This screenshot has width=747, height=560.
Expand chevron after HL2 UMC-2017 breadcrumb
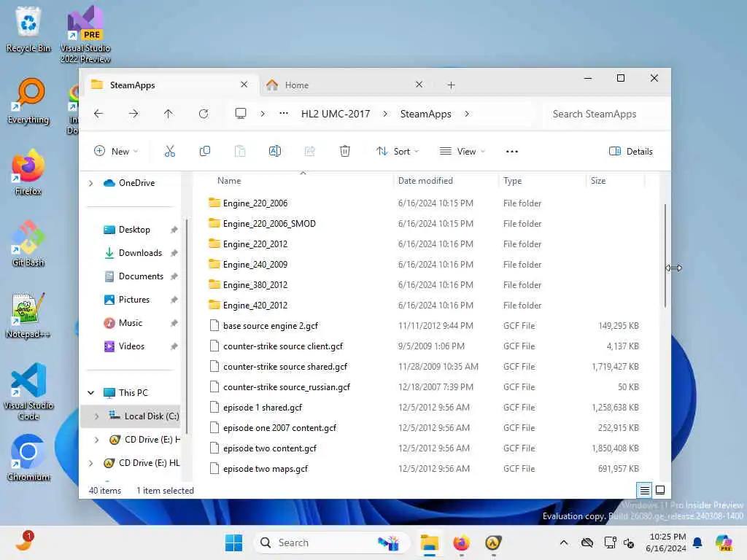[385, 114]
